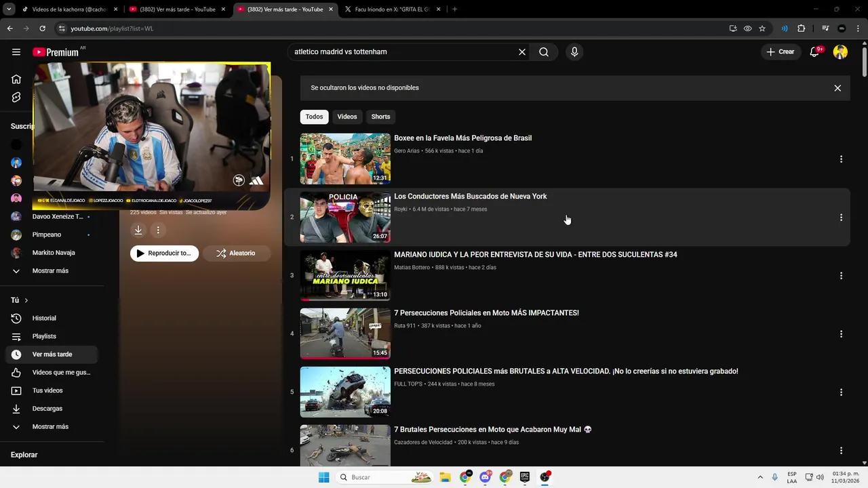Open the Mariano Iudica interview thumbnail
Viewport: 868px width, 488px height.
(x=345, y=275)
